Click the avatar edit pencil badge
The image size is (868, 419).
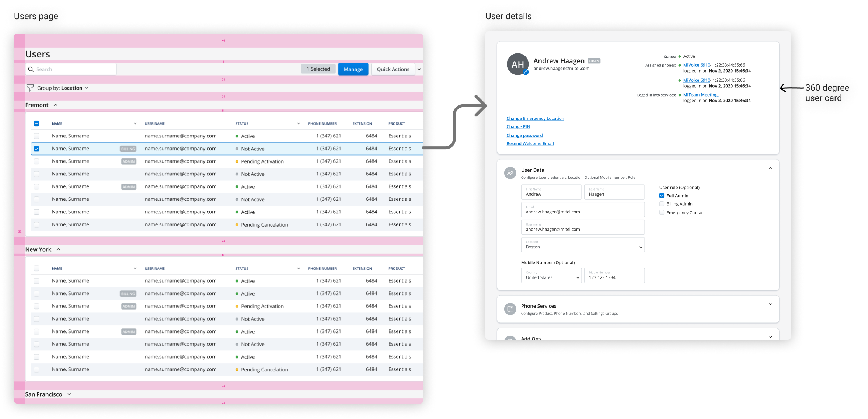pos(526,73)
